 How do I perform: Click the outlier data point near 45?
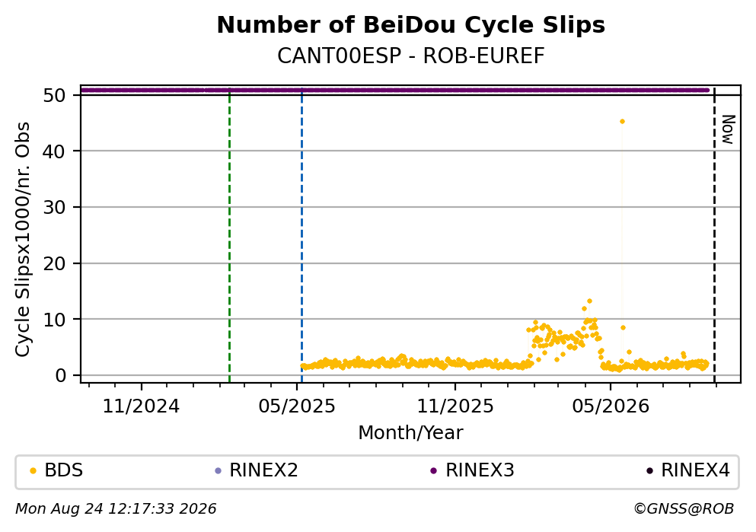point(623,122)
